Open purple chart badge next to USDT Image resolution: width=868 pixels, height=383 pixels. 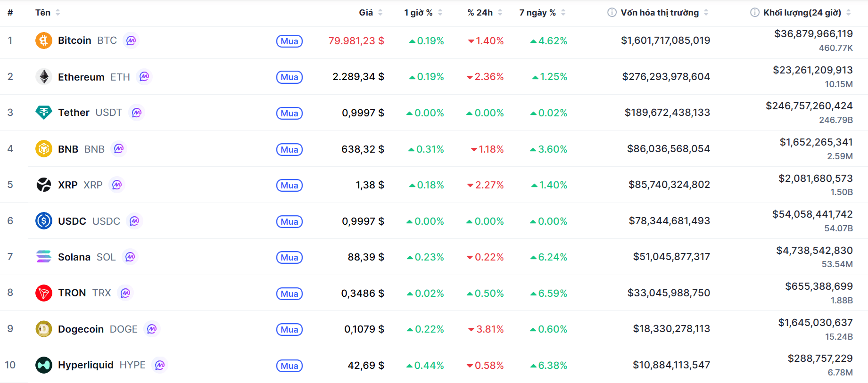tap(137, 113)
